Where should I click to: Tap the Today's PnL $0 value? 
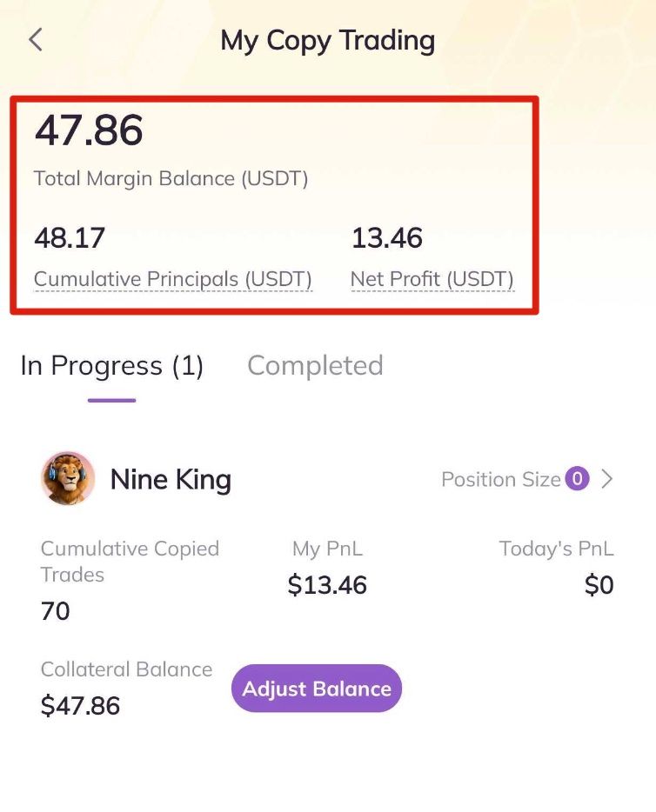(599, 586)
